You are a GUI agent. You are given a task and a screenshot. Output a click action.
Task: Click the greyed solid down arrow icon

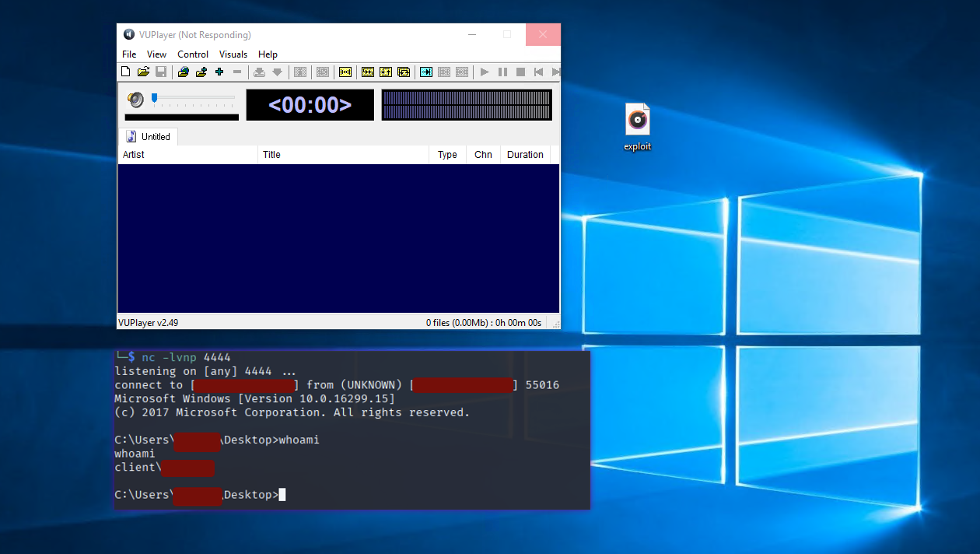click(277, 72)
